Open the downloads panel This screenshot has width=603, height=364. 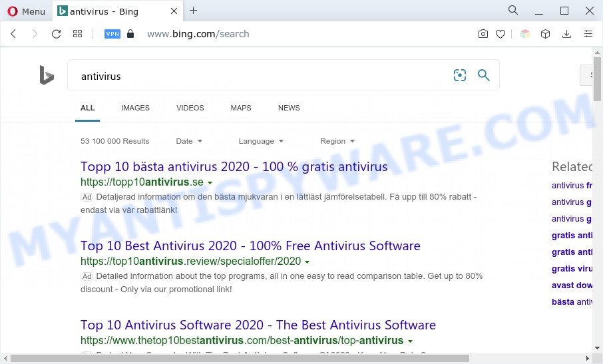[566, 34]
